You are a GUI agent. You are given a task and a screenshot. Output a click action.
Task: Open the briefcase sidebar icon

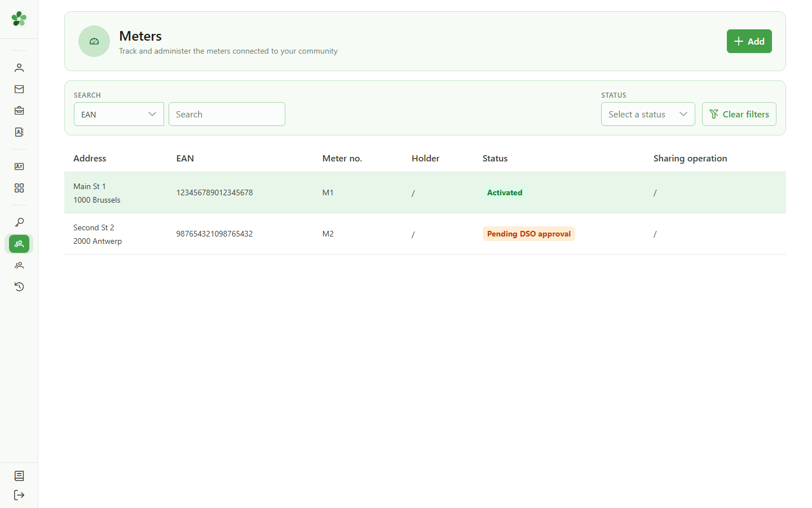[x=19, y=111]
